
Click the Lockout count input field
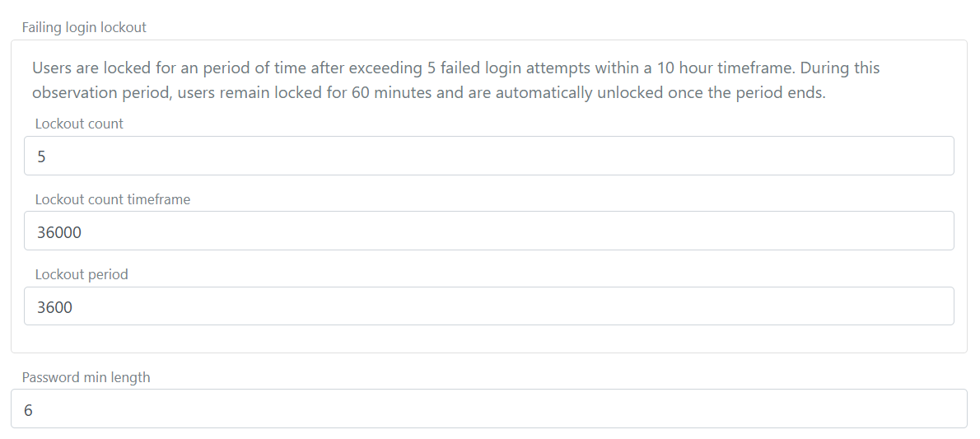click(x=489, y=156)
